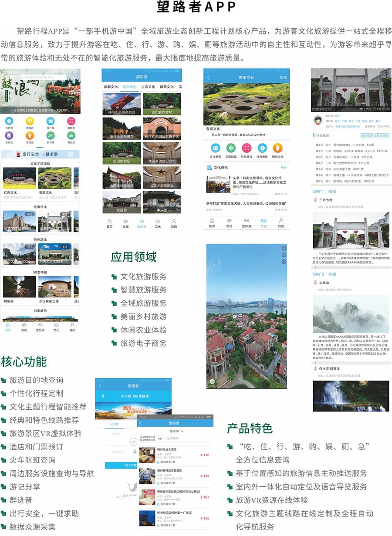Image resolution: width=392 pixels, height=536 pixels.
Task: Click the user avatar on the itinerary screen
Action: (318, 121)
